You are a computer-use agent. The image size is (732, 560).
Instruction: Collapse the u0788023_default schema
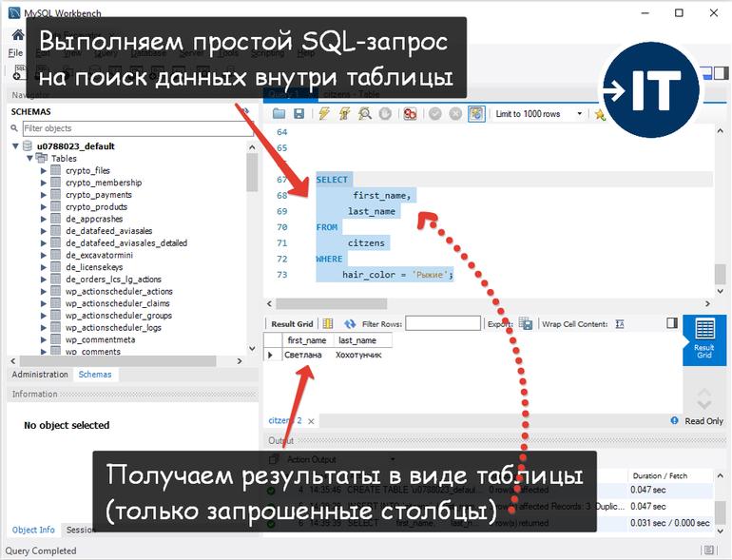point(15,146)
